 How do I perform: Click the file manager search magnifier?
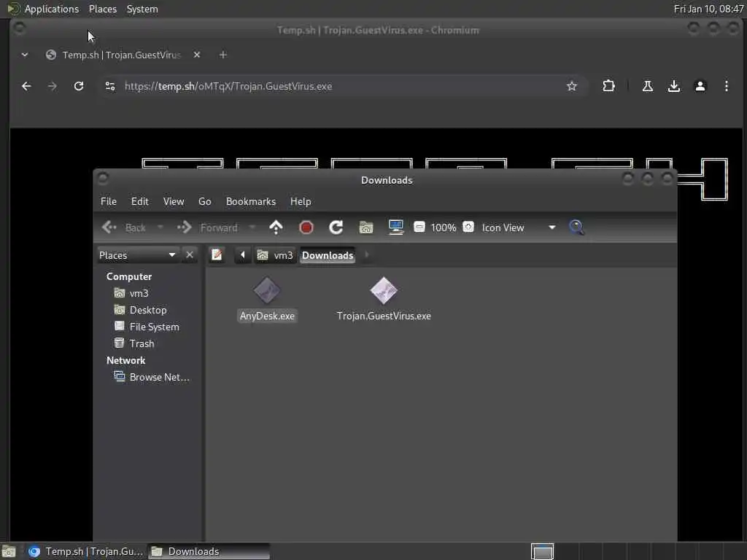pyautogui.click(x=576, y=227)
